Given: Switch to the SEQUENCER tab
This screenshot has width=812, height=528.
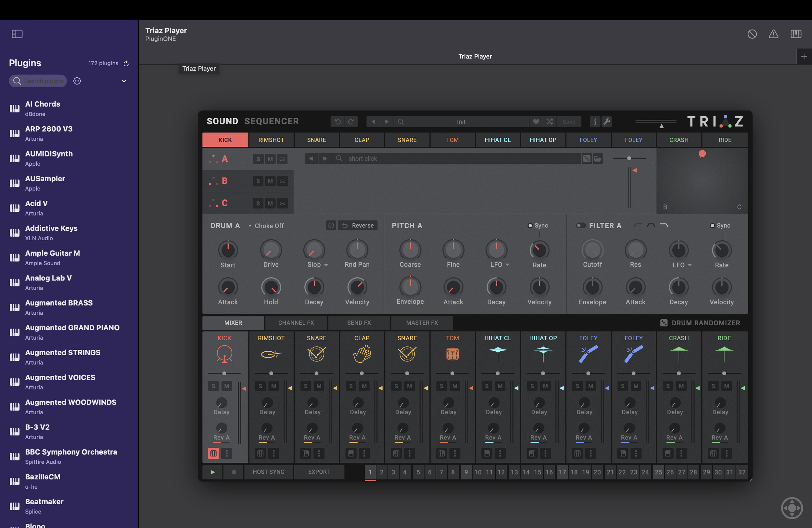Looking at the screenshot, I should [x=272, y=121].
